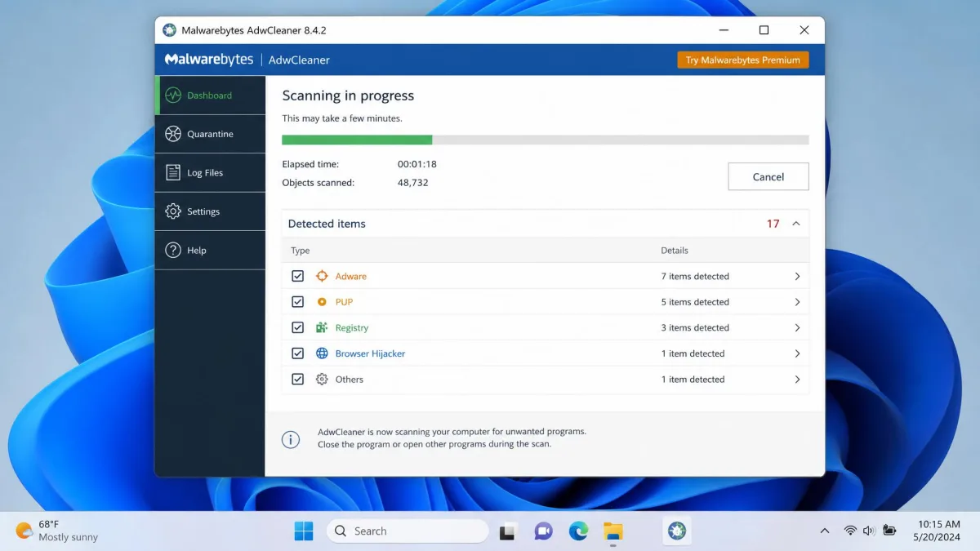Click the Others gear icon in list
980x551 pixels.
[x=322, y=380]
